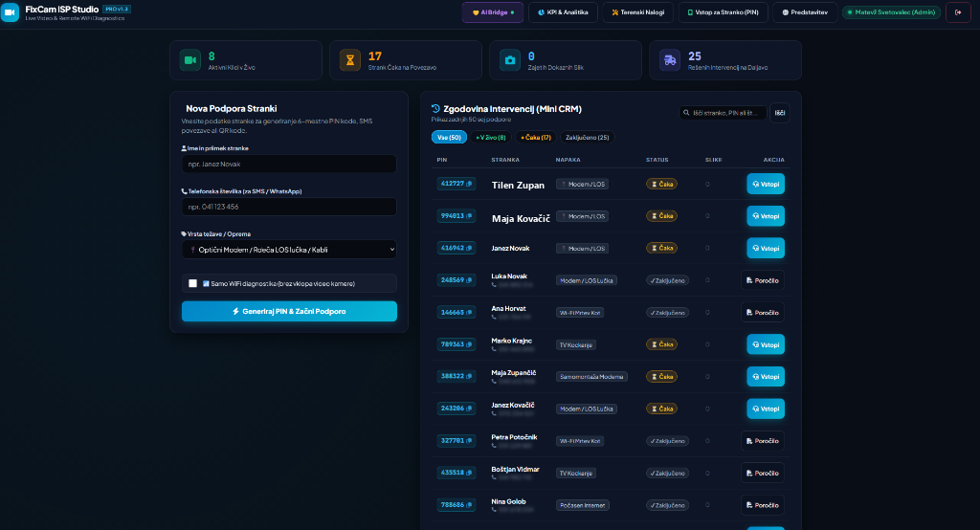Copy PIN 994013 via its copy icon
This screenshot has width=980, height=530.
click(x=469, y=216)
